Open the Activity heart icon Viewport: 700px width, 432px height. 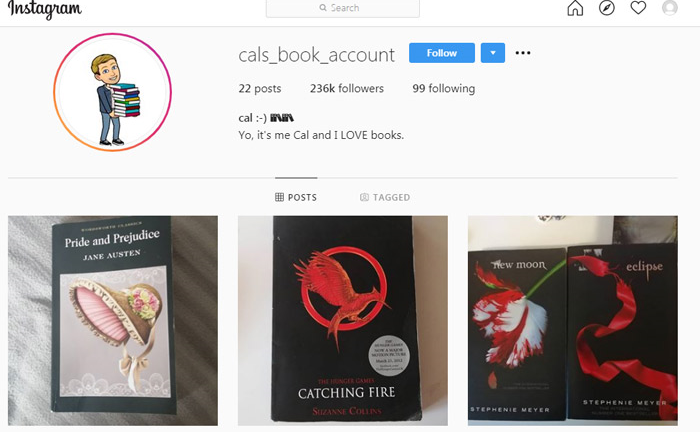click(x=638, y=8)
